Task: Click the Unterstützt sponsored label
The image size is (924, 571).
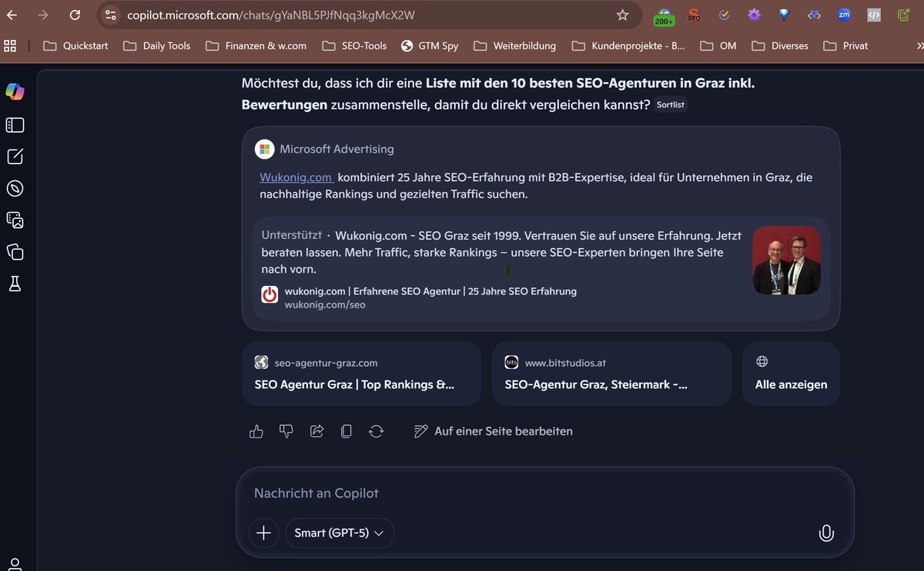Action: 291,234
